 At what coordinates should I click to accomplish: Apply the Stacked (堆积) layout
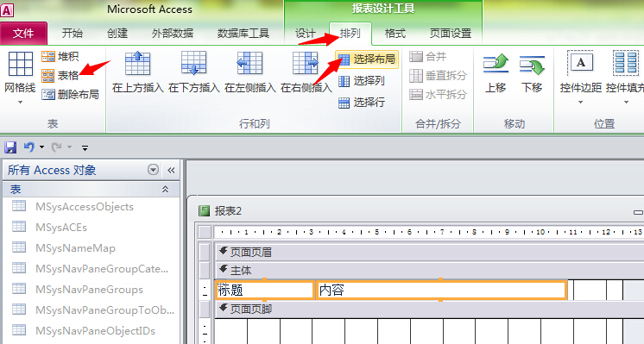pyautogui.click(x=60, y=56)
